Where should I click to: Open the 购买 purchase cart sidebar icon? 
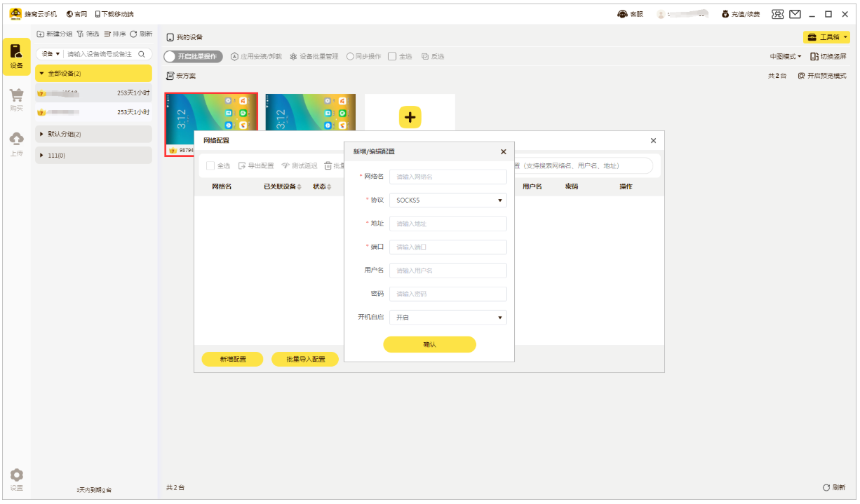click(x=16, y=96)
